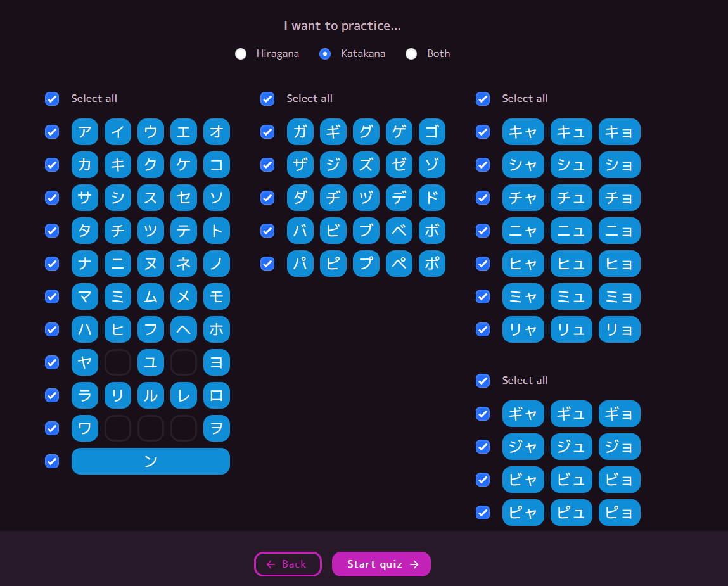Go back with the Back button

tap(288, 564)
